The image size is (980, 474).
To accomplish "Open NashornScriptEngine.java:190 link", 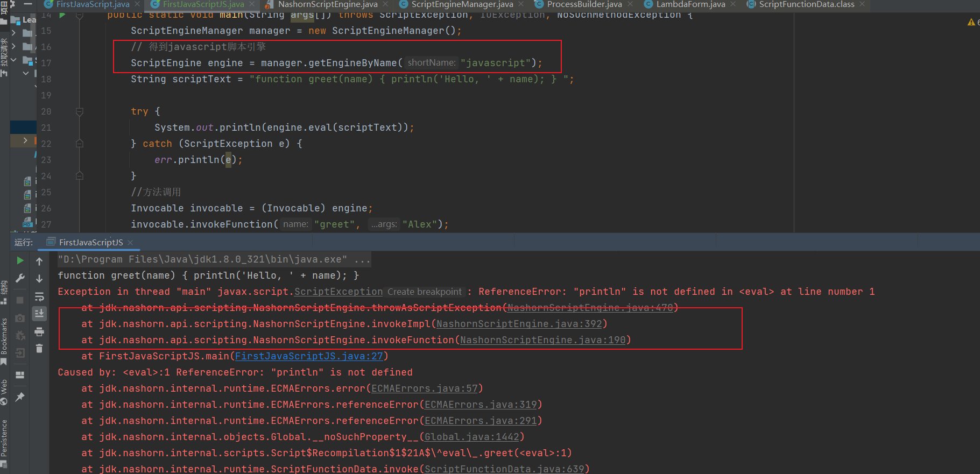I will point(542,340).
